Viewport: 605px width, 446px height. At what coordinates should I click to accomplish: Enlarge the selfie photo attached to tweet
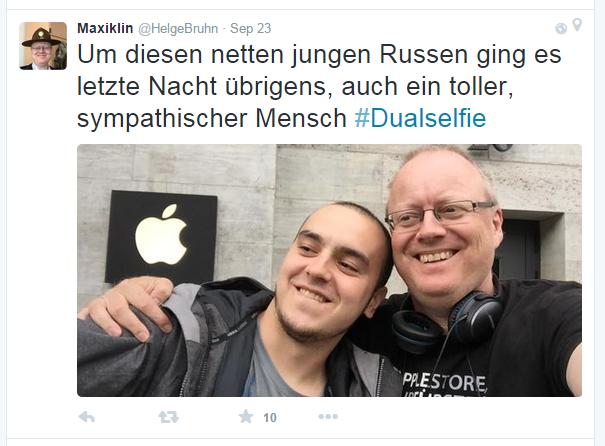[330, 270]
